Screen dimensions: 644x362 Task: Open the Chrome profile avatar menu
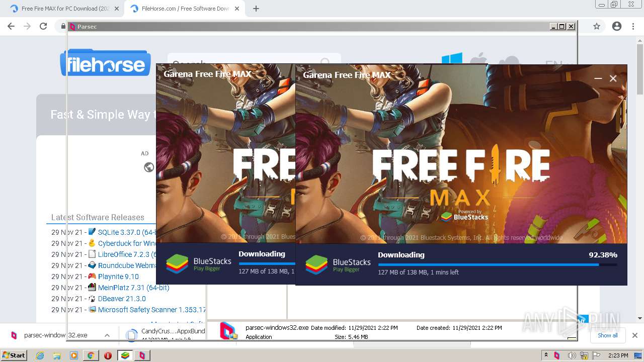617,26
